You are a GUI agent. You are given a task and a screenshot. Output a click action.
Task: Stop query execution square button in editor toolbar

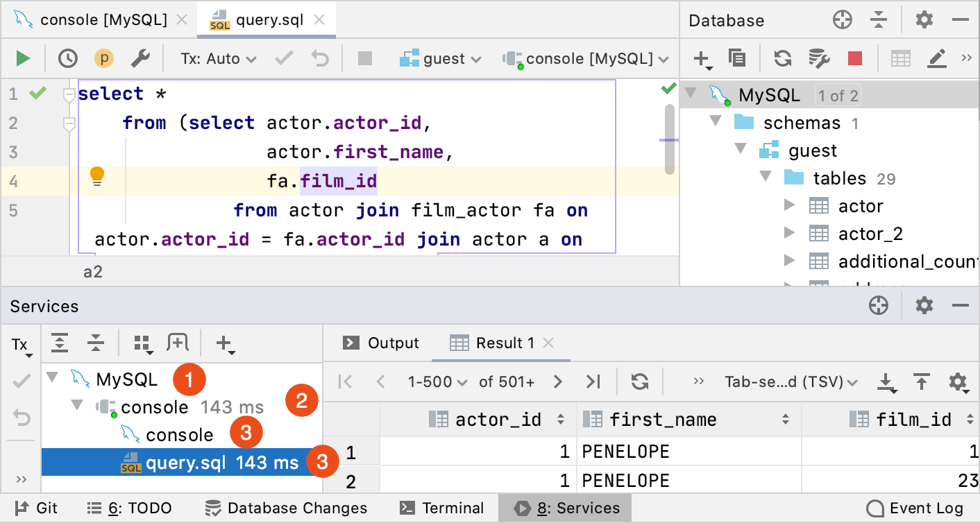pos(365,58)
